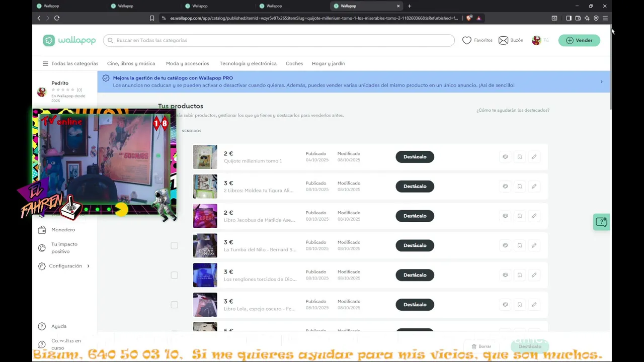Open Moda y accesorios category

pos(187,63)
